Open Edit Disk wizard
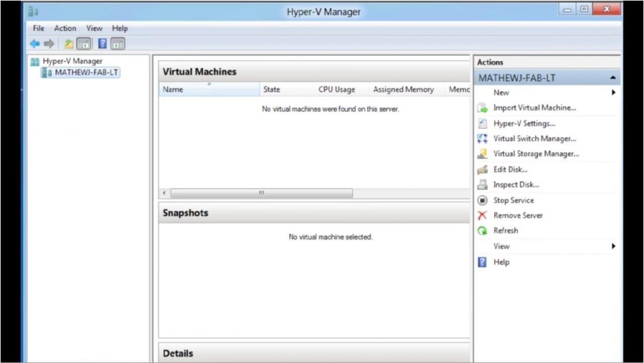This screenshot has width=644, height=363. [510, 169]
